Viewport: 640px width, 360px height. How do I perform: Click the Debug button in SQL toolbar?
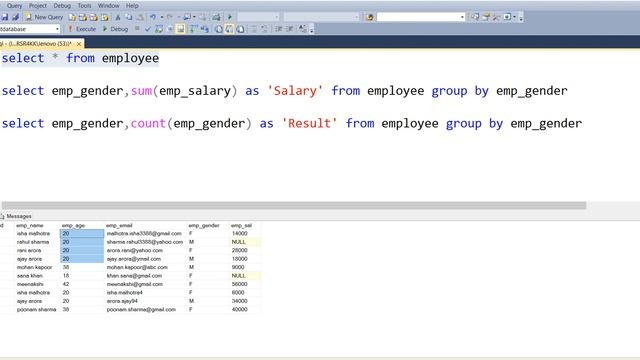click(x=115, y=29)
